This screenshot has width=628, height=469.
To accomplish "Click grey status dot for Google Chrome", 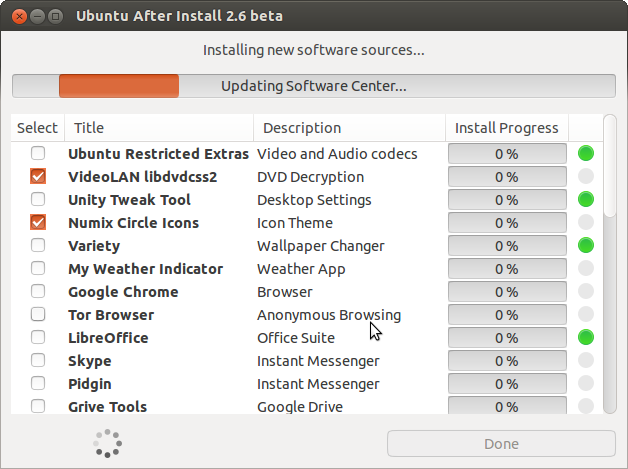I will click(586, 291).
